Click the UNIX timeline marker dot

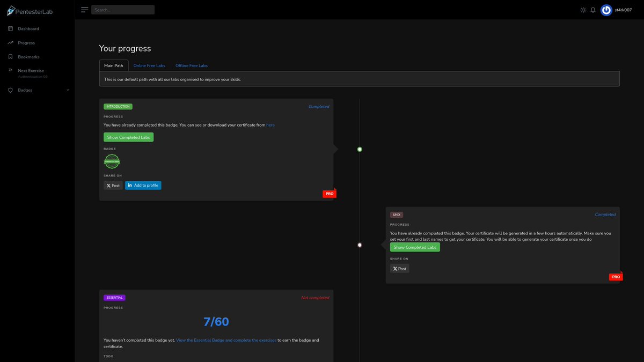click(360, 245)
